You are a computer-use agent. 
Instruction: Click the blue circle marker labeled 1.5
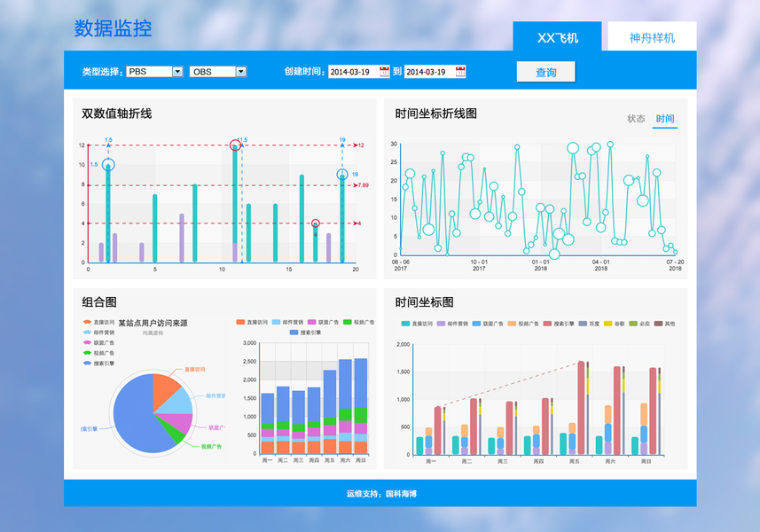[108, 165]
